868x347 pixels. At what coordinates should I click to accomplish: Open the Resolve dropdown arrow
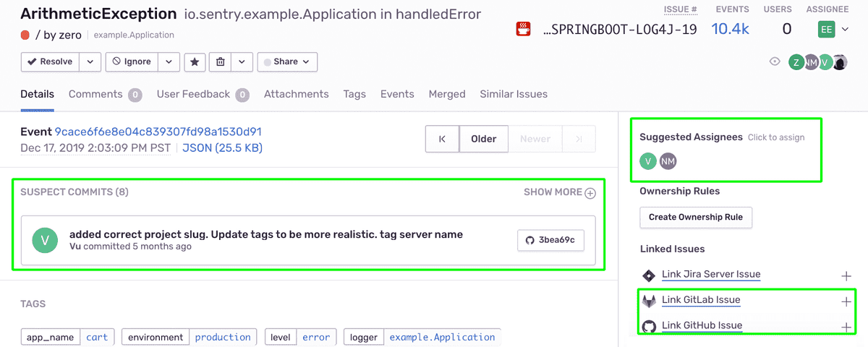point(90,62)
